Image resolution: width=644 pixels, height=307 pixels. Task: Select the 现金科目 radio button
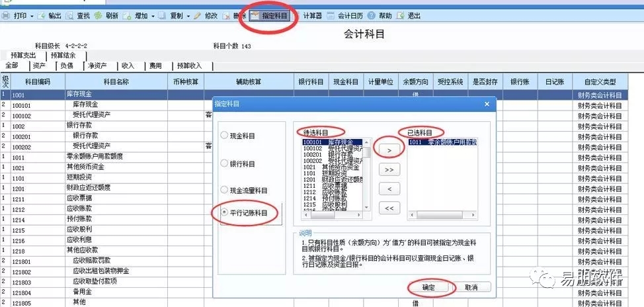(225, 136)
